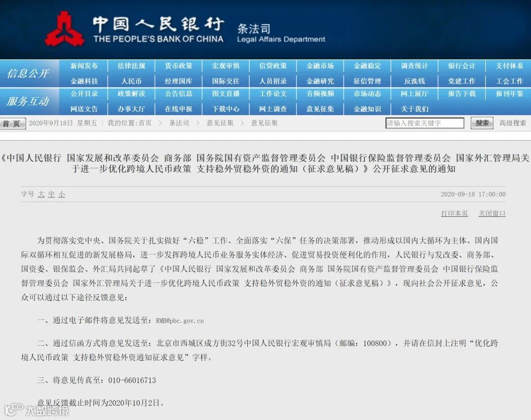Select 政策解读 in service menu
531x420 pixels.
point(131,93)
